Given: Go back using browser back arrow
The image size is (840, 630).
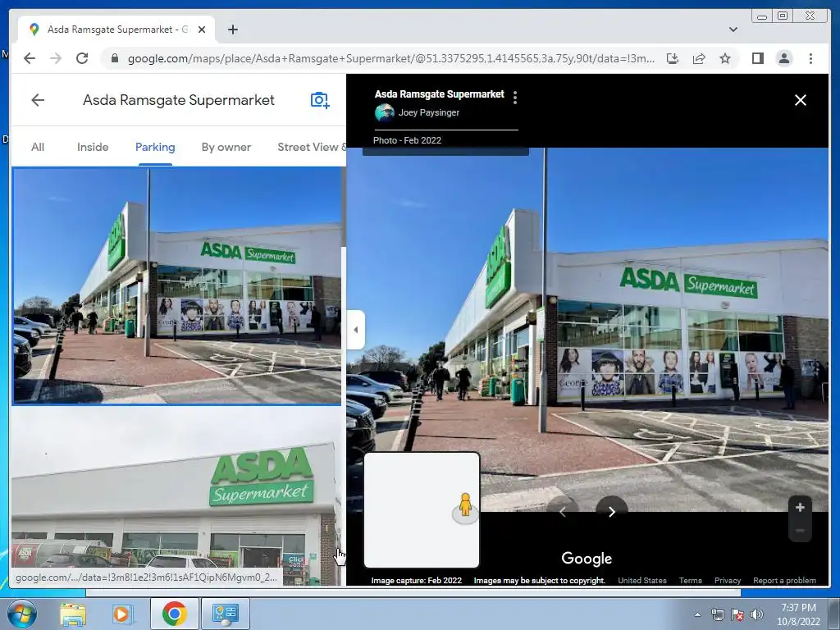Looking at the screenshot, I should click(x=30, y=58).
